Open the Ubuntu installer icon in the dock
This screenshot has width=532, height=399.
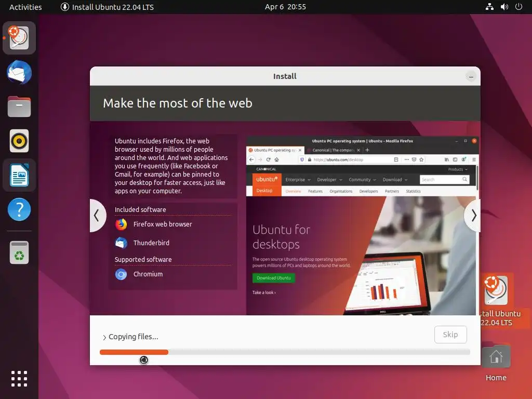[x=19, y=37]
